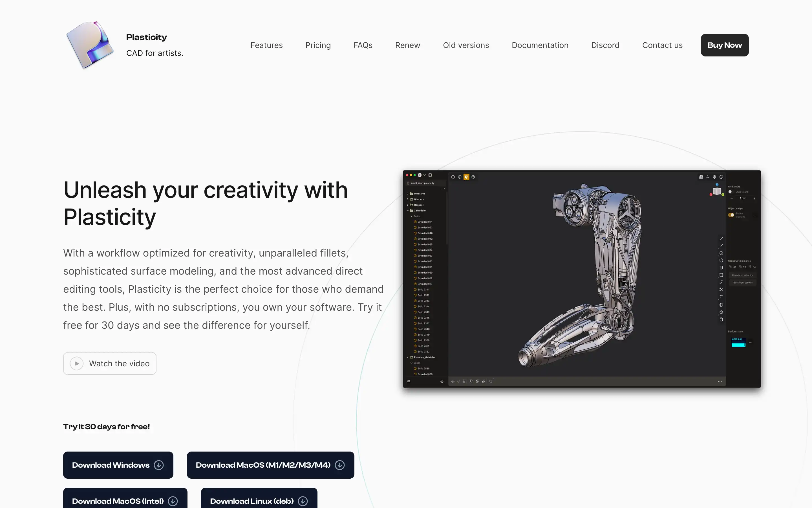Click Download Windows button
This screenshot has height=508, width=812.
click(118, 465)
